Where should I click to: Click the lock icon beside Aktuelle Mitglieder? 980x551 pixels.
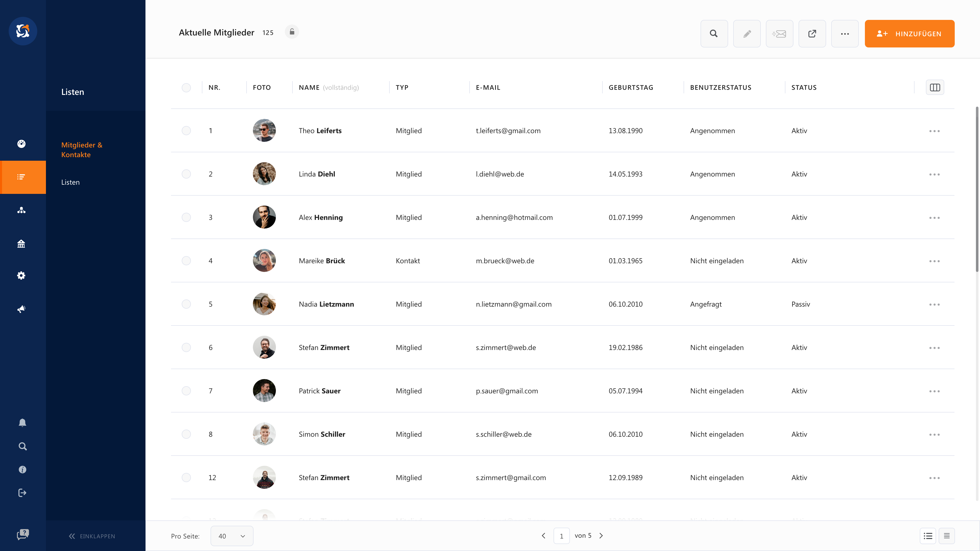pos(292,32)
